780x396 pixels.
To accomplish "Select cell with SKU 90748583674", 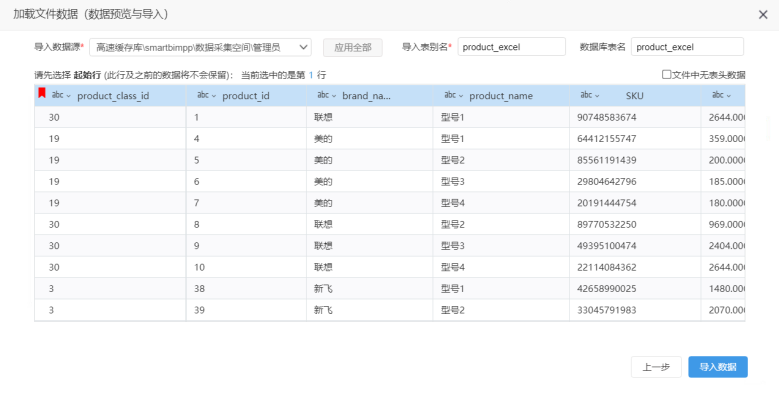I will (x=635, y=117).
